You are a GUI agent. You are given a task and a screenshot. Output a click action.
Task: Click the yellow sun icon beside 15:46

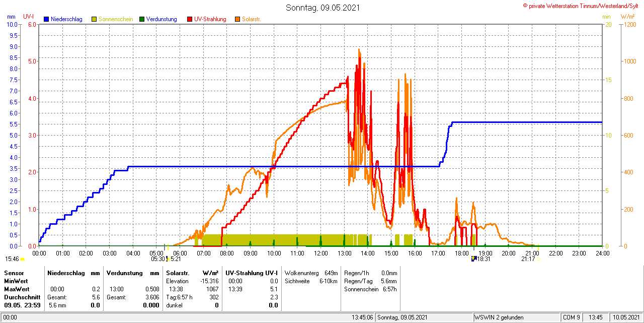click(22, 259)
